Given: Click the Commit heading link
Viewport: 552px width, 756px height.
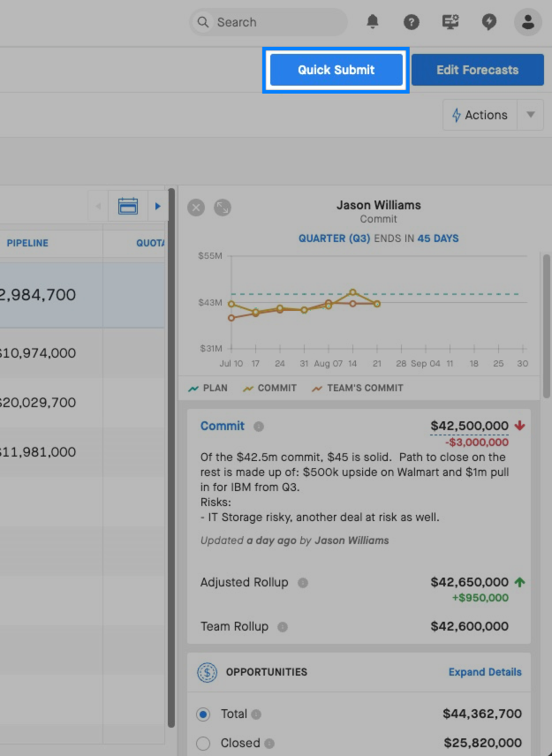Looking at the screenshot, I should click(223, 427).
